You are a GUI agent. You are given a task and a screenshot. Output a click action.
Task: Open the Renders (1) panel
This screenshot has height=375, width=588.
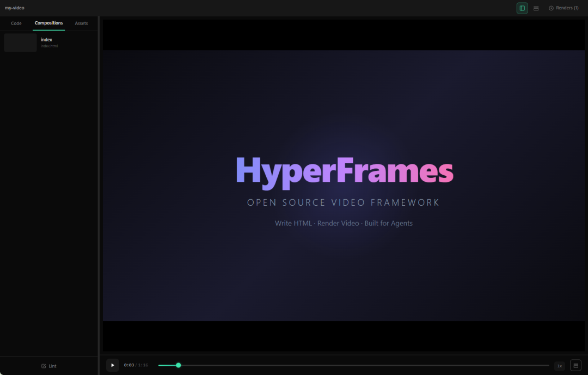[x=563, y=8]
